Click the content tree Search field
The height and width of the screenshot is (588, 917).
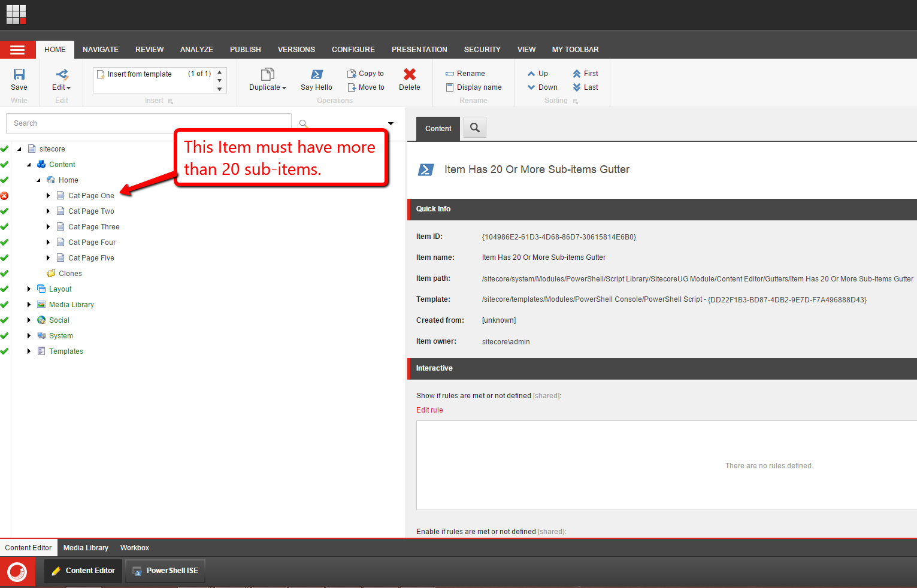149,123
